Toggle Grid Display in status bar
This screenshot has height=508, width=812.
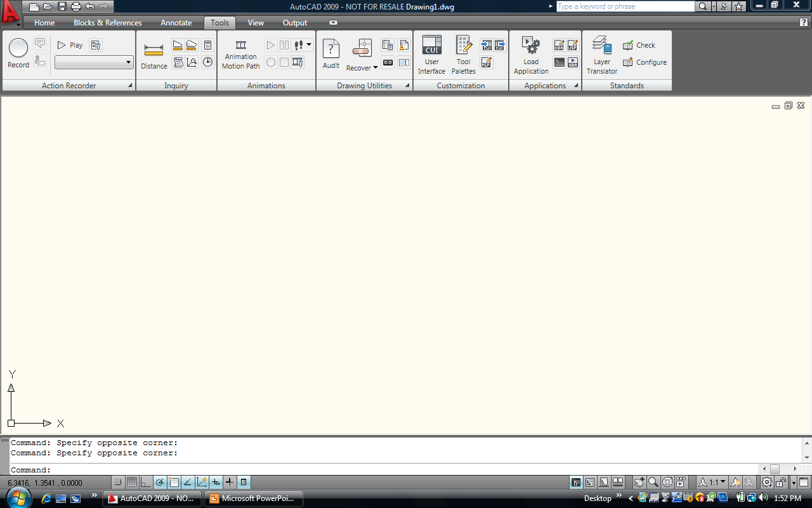click(132, 482)
